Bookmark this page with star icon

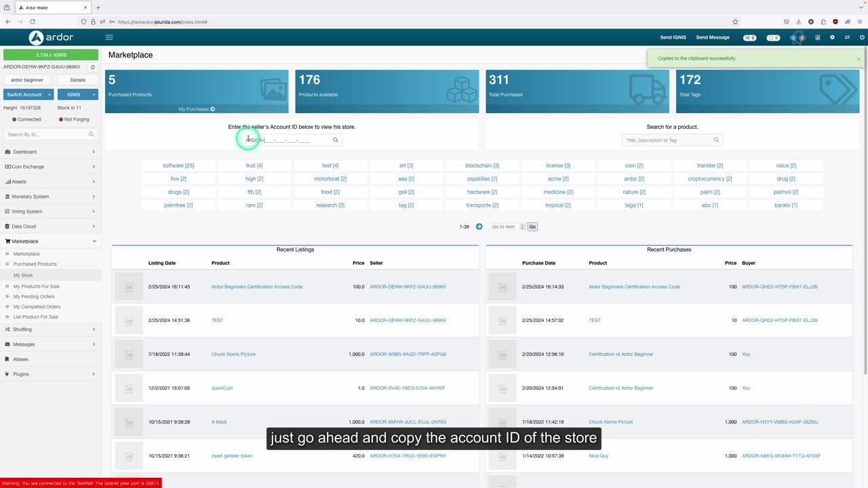pyautogui.click(x=735, y=22)
